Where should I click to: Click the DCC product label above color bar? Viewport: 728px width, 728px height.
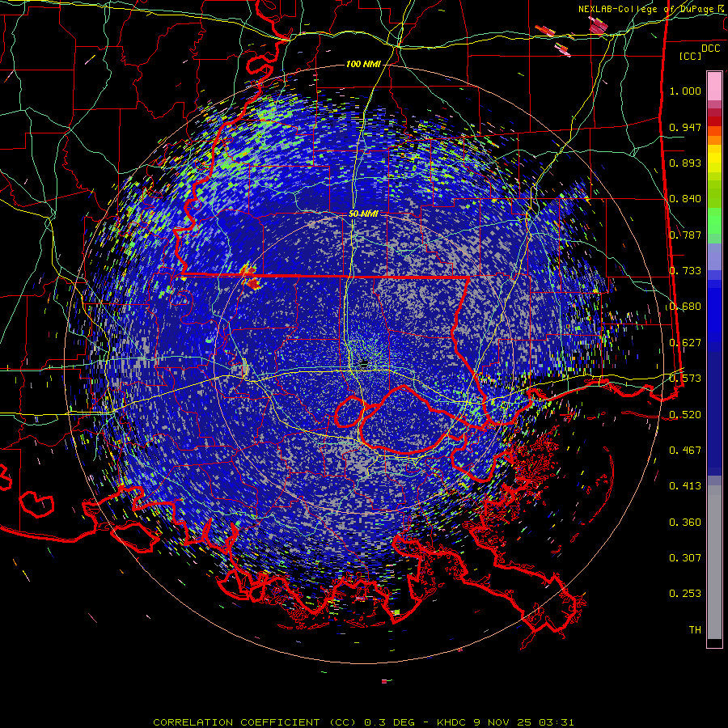pyautogui.click(x=711, y=49)
